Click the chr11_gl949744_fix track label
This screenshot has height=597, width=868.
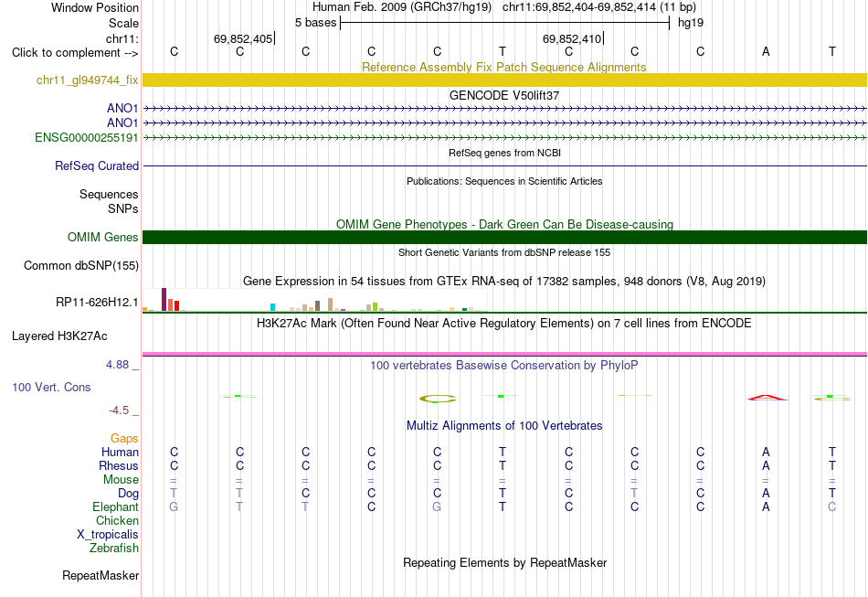(88, 80)
